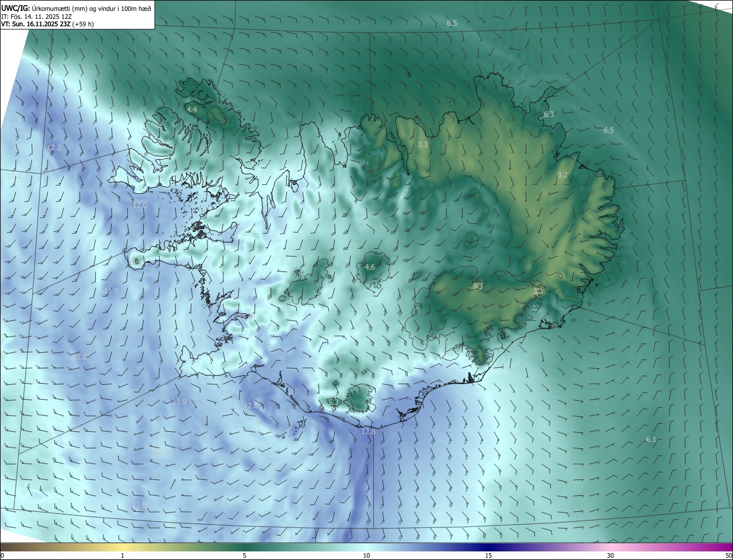Select the initial time 'IT: Fös. 14. 11. 2025 12Z'
Viewport: 733px width, 560px height.
(x=36, y=17)
